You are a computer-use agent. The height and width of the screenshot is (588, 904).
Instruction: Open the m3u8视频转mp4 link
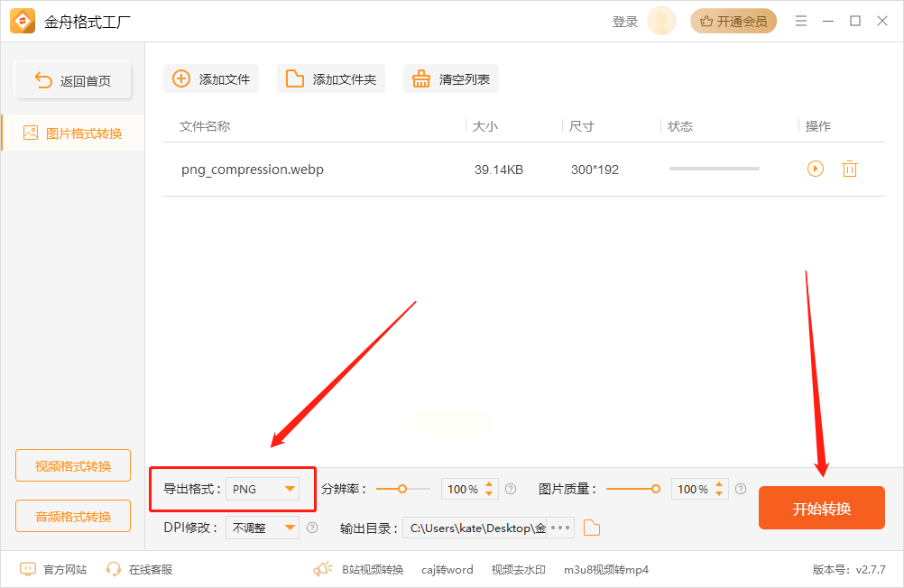pyautogui.click(x=606, y=570)
